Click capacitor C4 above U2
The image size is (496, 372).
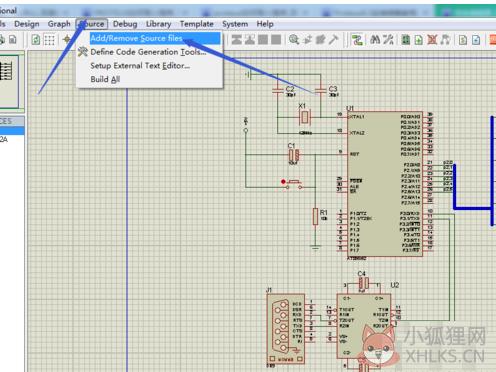pyautogui.click(x=363, y=284)
